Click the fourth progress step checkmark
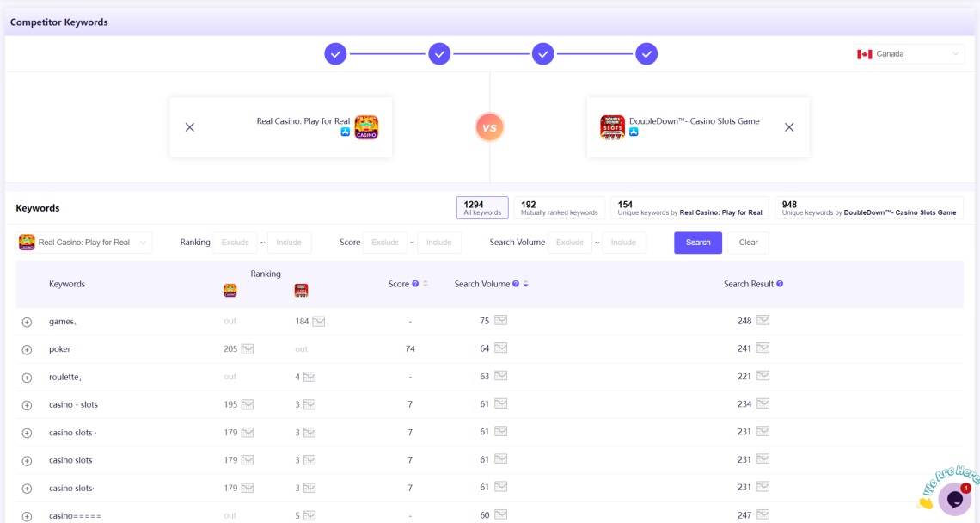 (x=646, y=54)
